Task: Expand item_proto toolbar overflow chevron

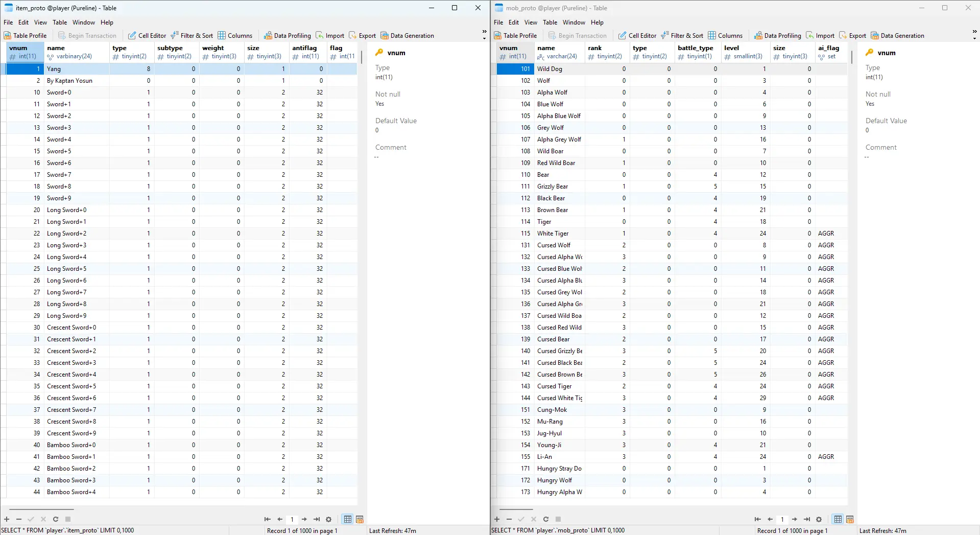Action: 484,35
